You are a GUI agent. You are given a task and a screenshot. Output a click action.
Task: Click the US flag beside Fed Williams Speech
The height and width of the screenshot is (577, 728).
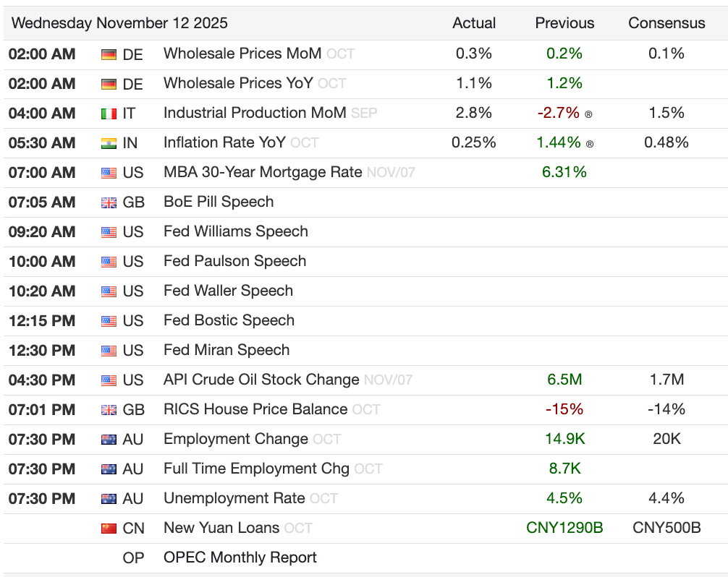(x=109, y=233)
